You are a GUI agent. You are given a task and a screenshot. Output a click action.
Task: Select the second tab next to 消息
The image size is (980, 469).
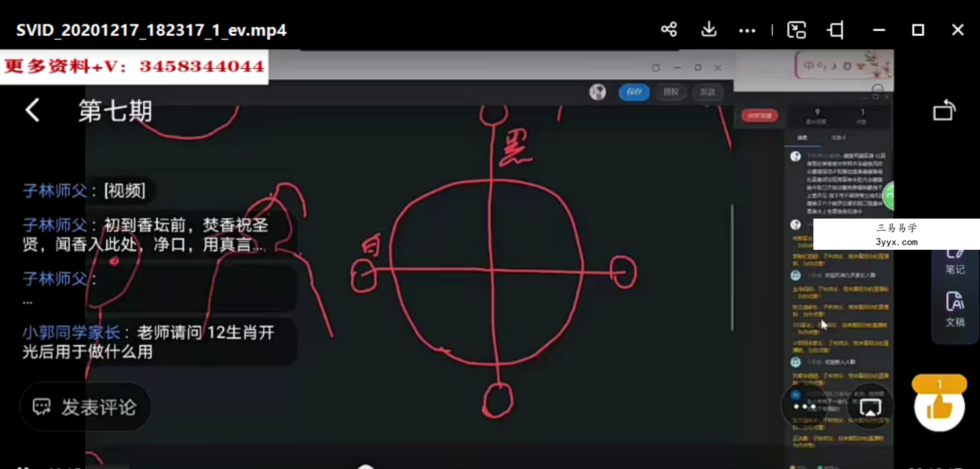coord(839,138)
